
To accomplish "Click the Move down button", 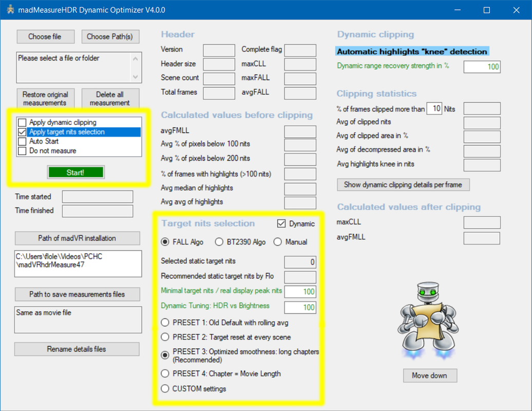I will click(430, 376).
